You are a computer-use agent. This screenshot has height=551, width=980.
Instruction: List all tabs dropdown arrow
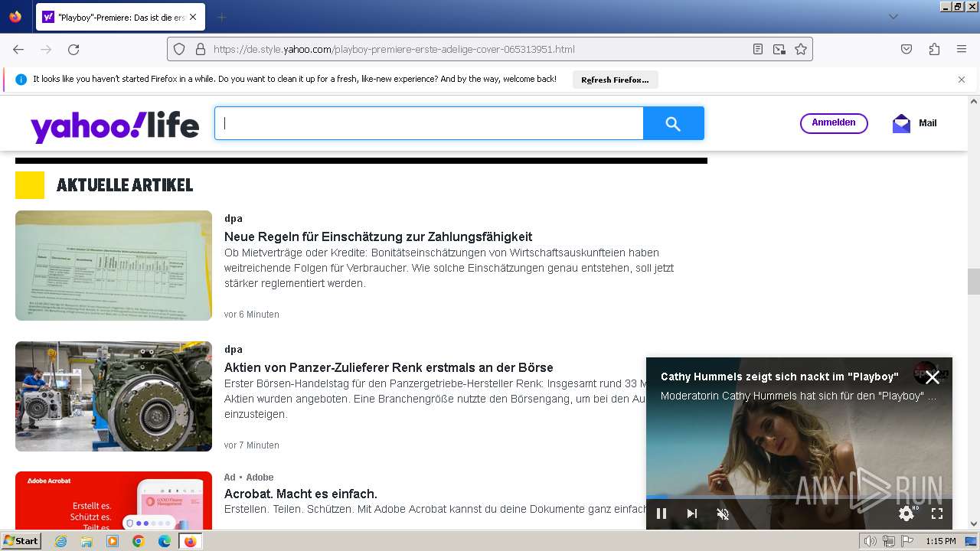click(x=893, y=17)
